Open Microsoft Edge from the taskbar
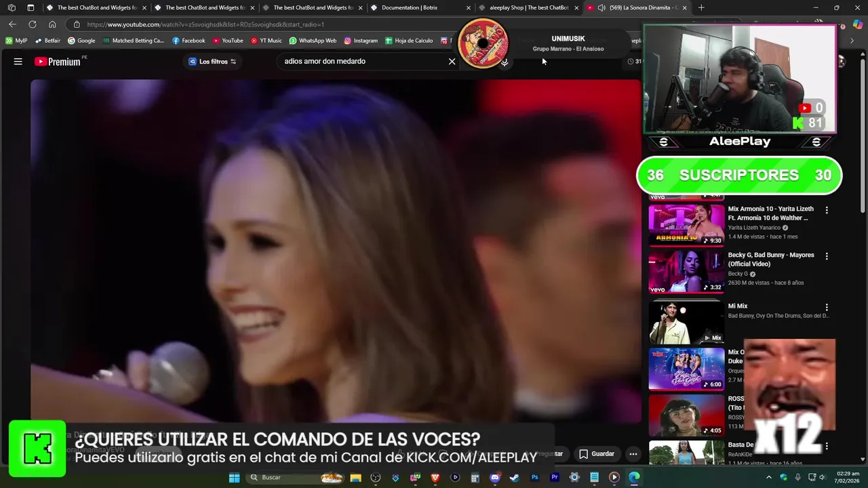The height and width of the screenshot is (488, 868). pos(634,477)
